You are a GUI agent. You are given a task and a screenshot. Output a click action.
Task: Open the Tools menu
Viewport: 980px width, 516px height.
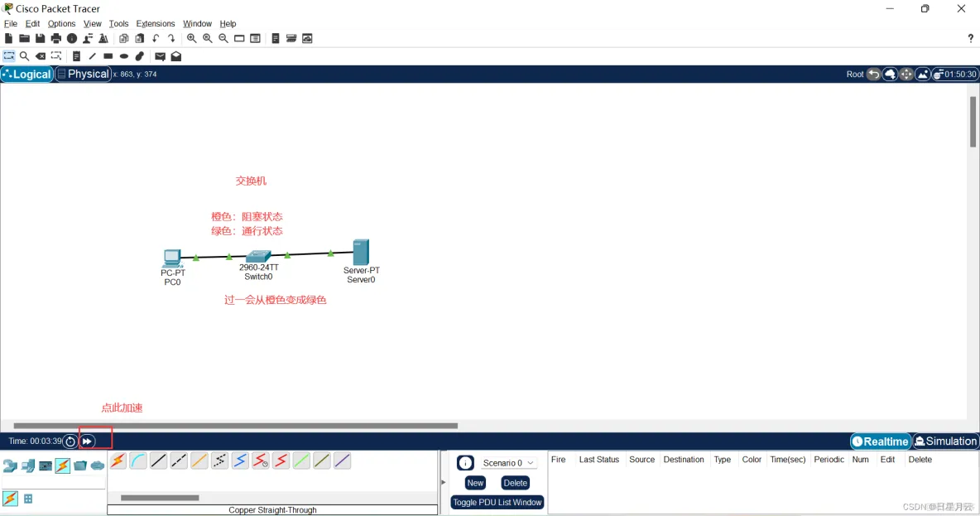click(118, 24)
